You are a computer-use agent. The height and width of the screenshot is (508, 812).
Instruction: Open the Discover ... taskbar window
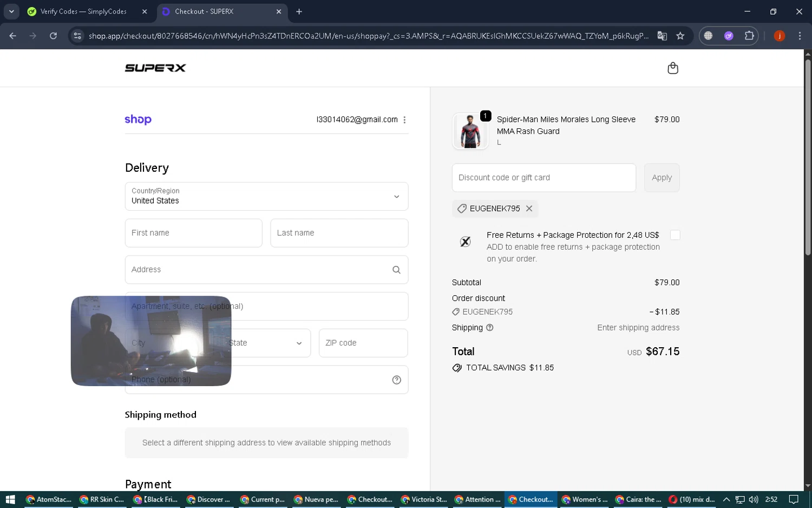click(x=209, y=499)
